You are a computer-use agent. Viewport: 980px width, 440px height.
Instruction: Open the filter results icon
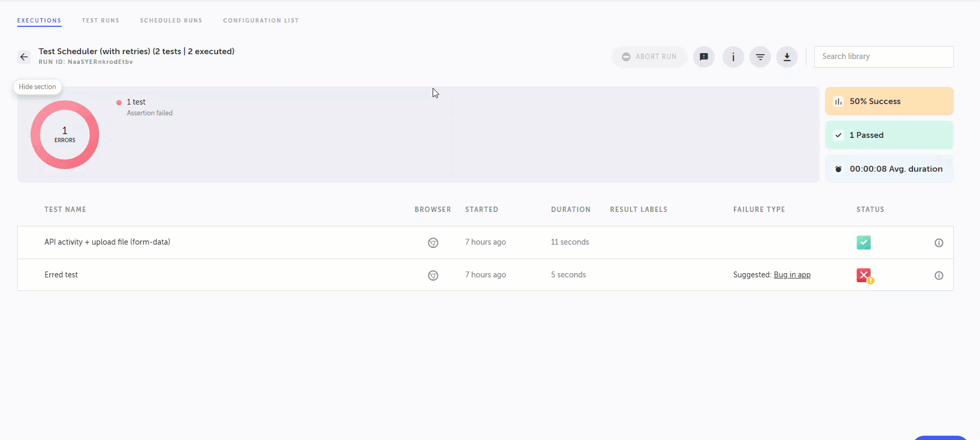click(760, 57)
